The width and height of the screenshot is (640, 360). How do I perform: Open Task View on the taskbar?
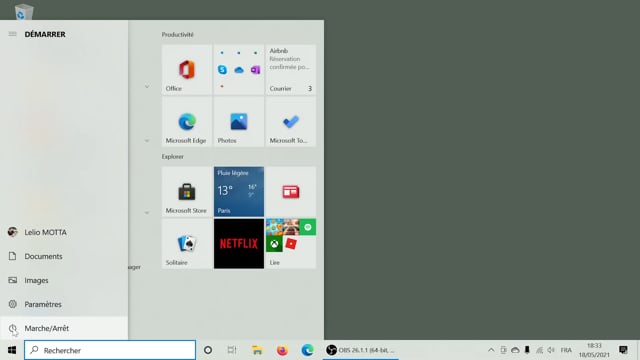pos(232,350)
